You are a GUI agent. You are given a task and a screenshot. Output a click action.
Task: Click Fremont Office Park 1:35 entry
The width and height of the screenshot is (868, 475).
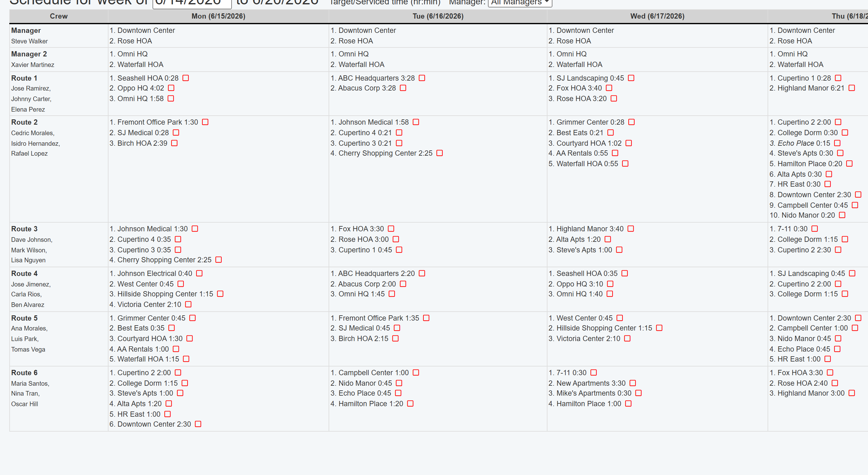[375, 318]
